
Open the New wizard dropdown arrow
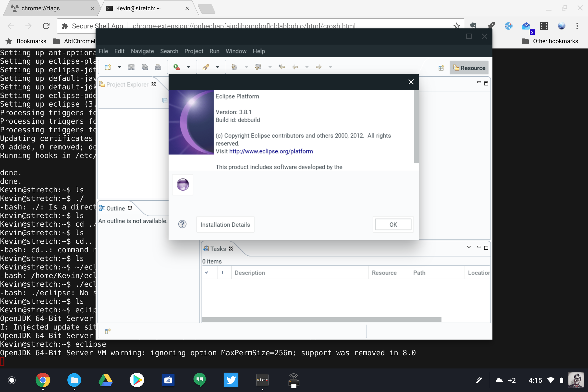(120, 67)
